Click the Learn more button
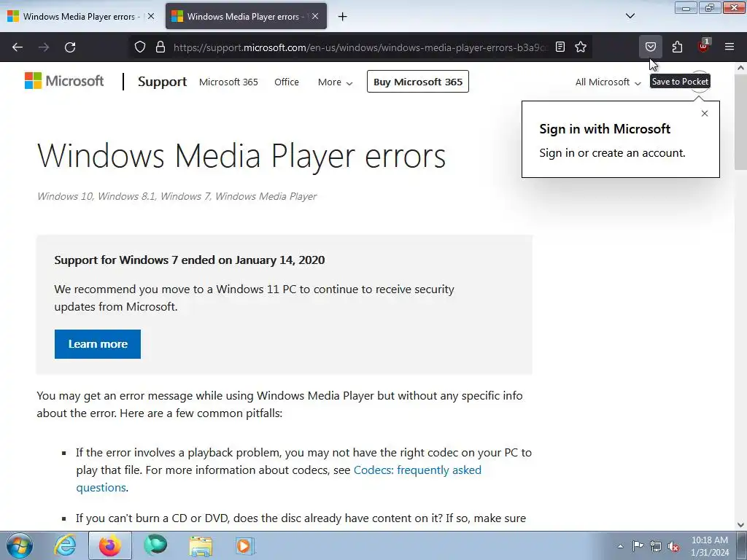 98,344
